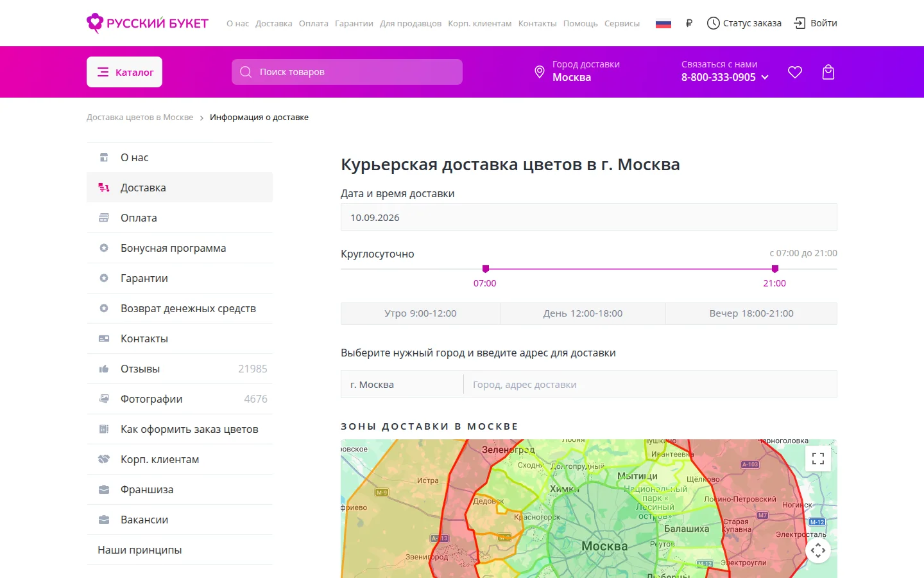The height and width of the screenshot is (578, 924).
Task: Click the clock icon beside Статус заказа
Action: (713, 23)
